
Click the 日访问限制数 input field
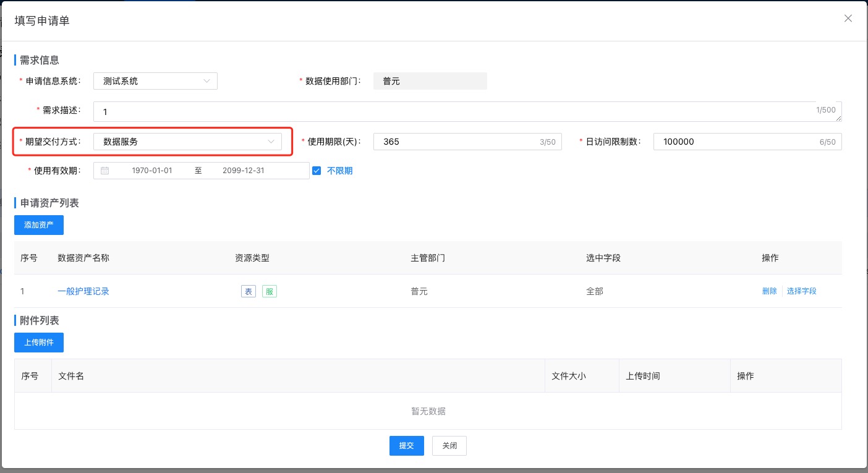(x=736, y=142)
